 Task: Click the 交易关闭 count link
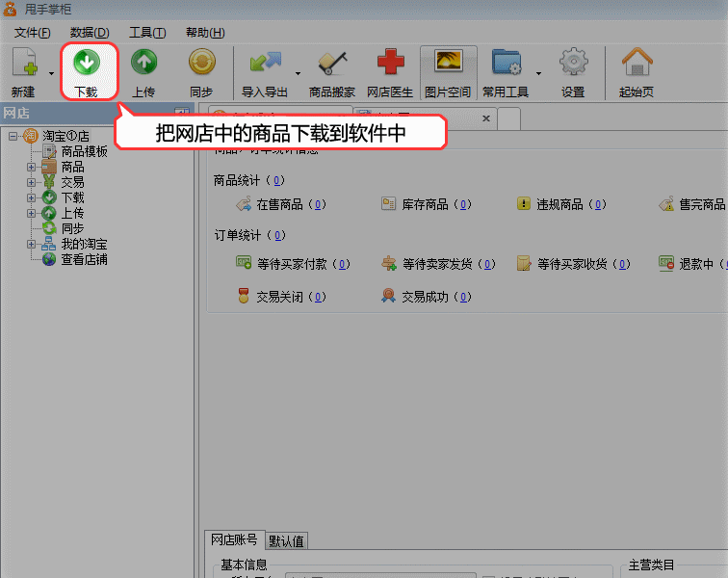[x=318, y=297]
